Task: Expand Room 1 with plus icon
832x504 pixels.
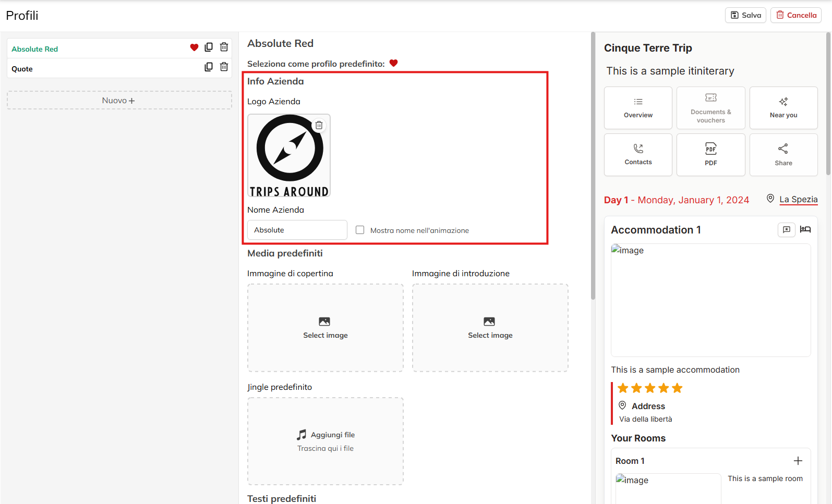Action: [798, 461]
